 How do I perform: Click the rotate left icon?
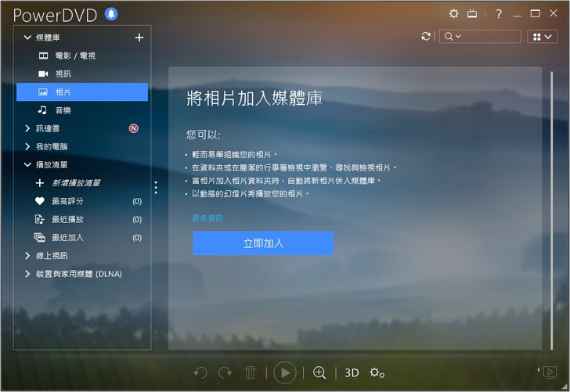tap(200, 372)
